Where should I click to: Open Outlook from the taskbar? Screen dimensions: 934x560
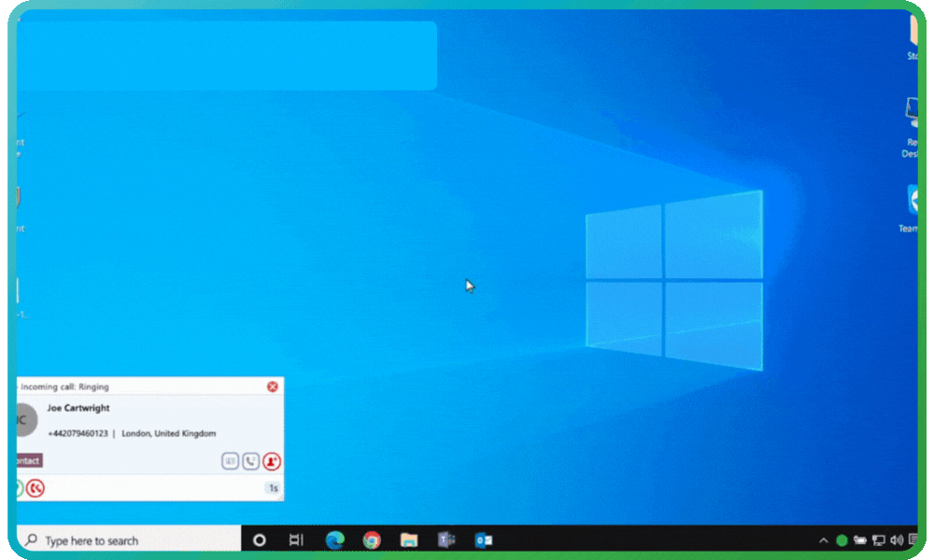tap(483, 540)
